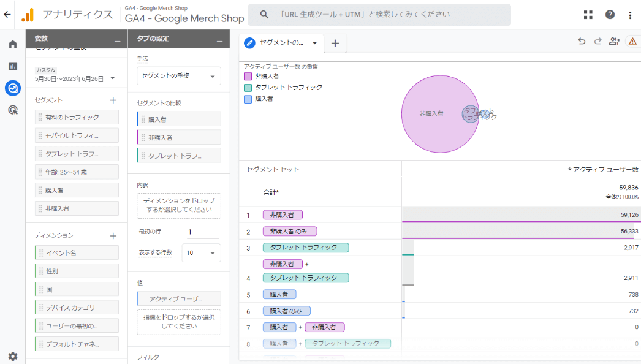Open the date range dropdown
This screenshot has width=641, height=364.
click(113, 78)
